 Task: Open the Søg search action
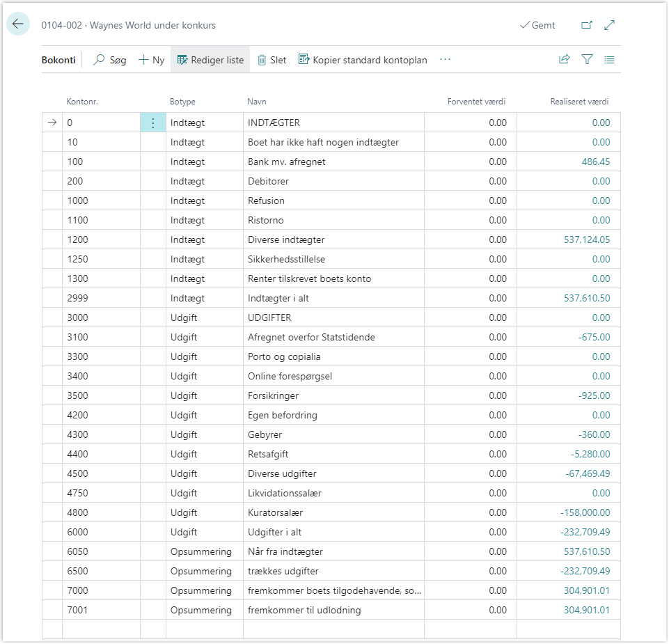coord(110,60)
